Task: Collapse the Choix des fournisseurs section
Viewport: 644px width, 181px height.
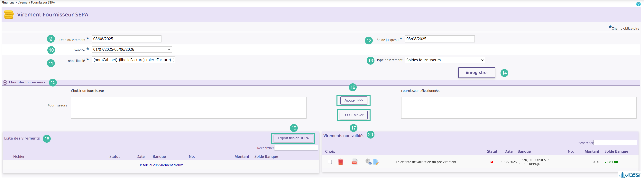Action: [5, 82]
